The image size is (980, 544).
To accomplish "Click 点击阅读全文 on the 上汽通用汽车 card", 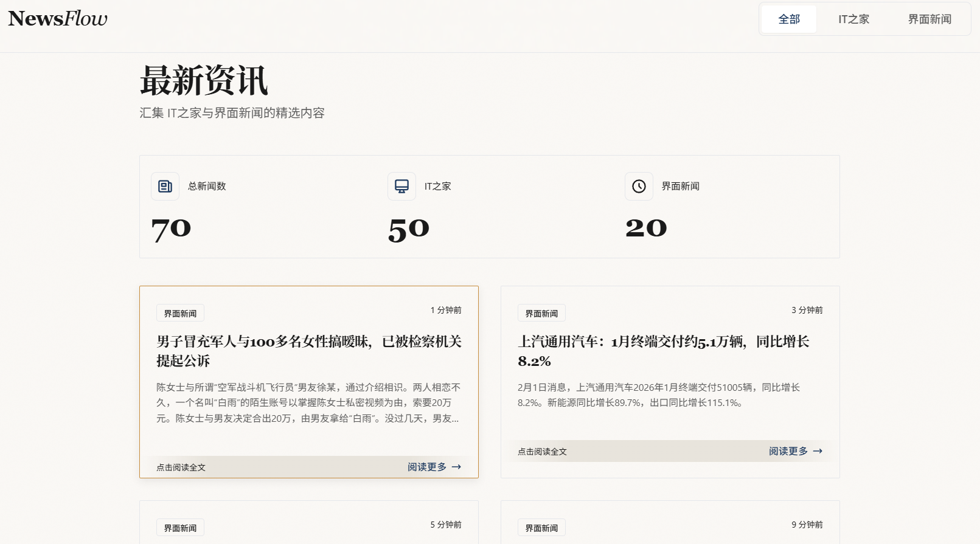I will (542, 452).
